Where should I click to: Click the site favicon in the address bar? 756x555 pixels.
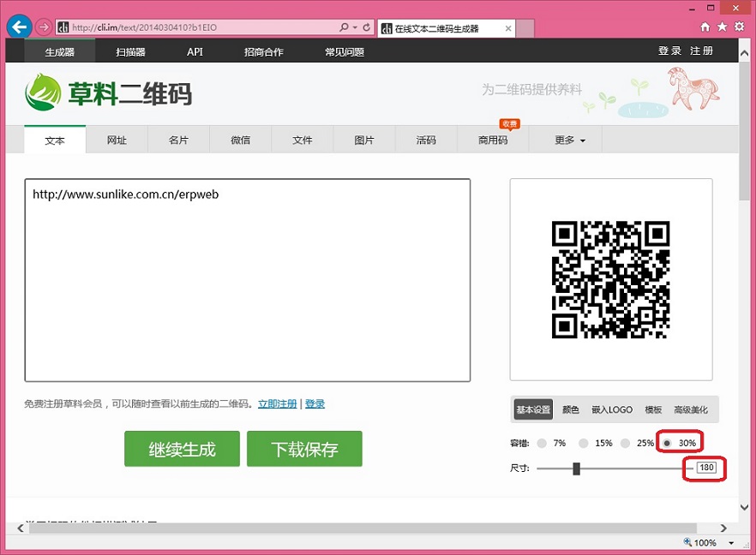click(x=63, y=27)
